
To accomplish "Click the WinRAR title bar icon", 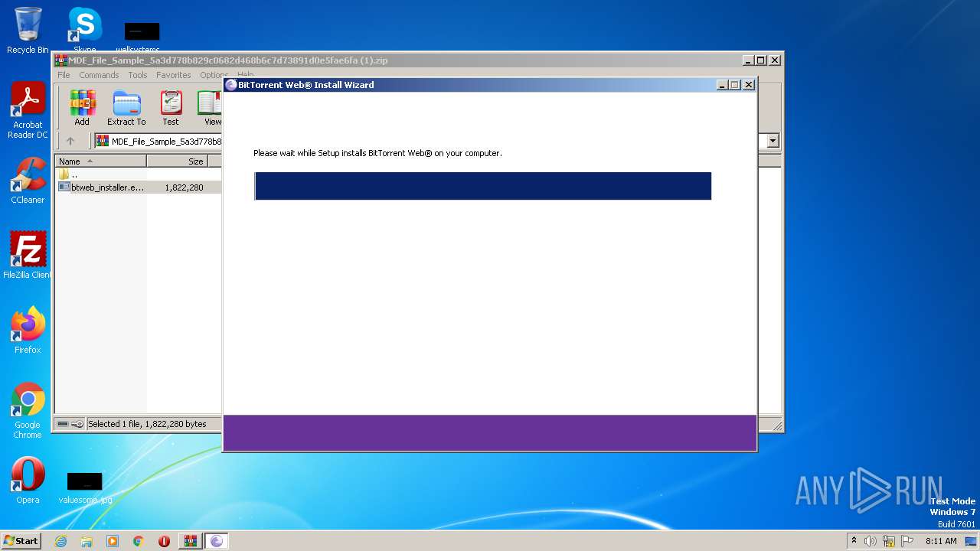I will (60, 60).
